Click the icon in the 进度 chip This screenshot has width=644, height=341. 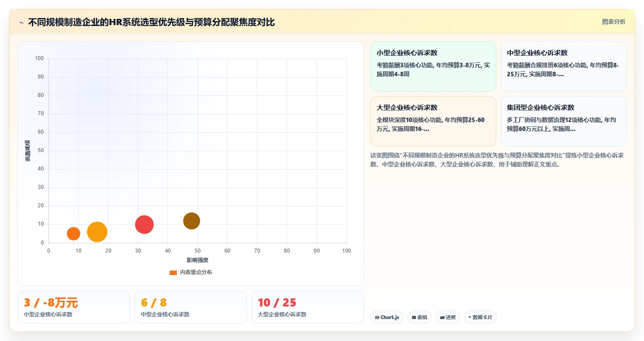tap(442, 317)
